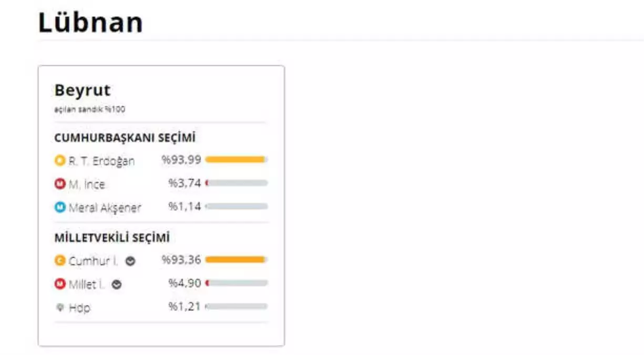This screenshot has width=644, height=355.
Task: Click the %93,99 percentage value
Action: 182,159
